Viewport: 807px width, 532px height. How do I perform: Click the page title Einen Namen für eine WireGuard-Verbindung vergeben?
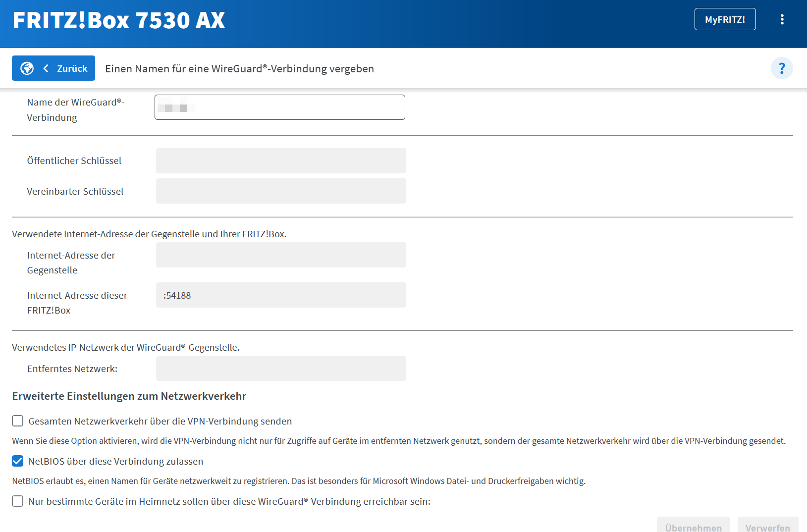[239, 68]
